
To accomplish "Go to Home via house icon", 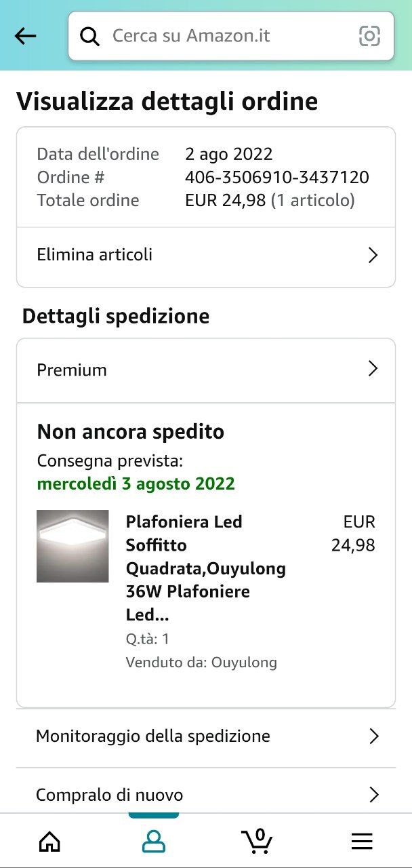I will pyautogui.click(x=49, y=842).
